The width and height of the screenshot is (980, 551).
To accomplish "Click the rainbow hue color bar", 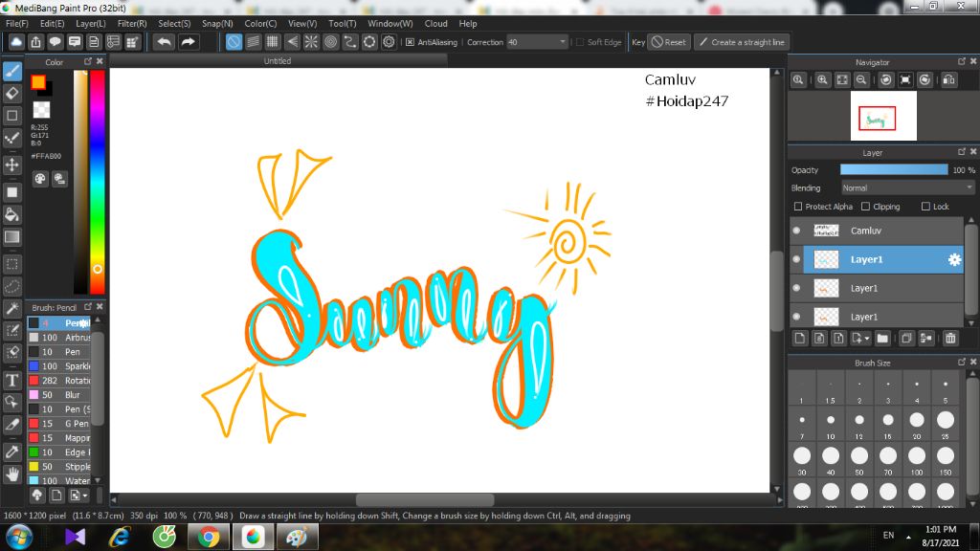I will pos(97,181).
